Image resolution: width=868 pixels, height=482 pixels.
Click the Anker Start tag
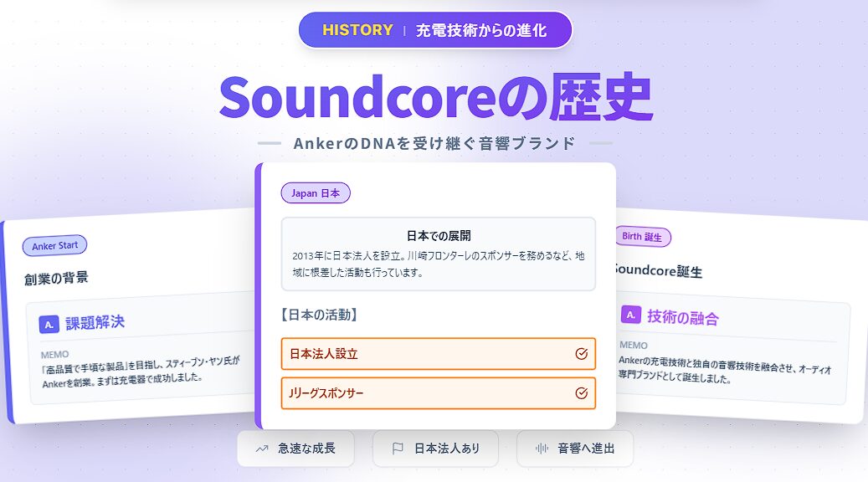pos(55,246)
